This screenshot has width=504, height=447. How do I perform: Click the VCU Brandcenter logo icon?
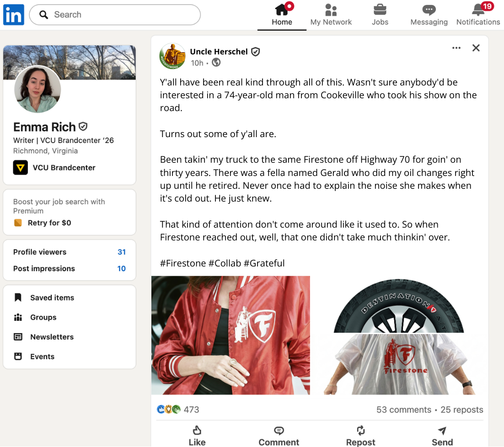coord(20,168)
